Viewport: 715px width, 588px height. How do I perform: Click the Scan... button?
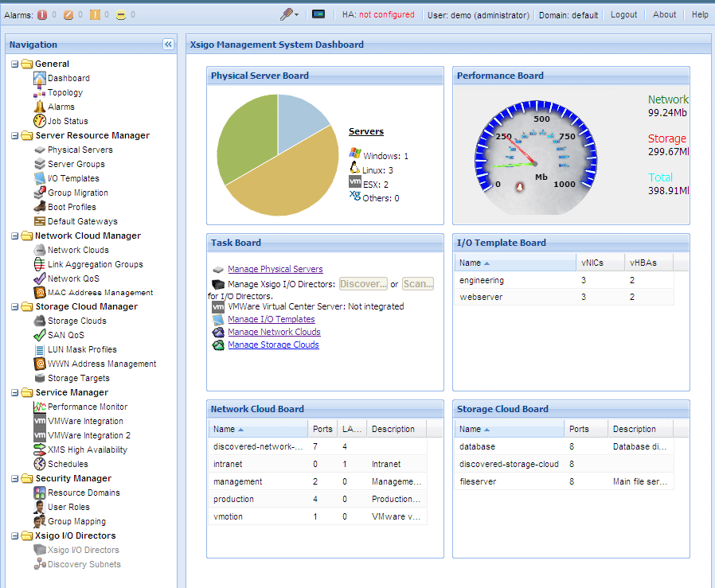[x=418, y=284]
